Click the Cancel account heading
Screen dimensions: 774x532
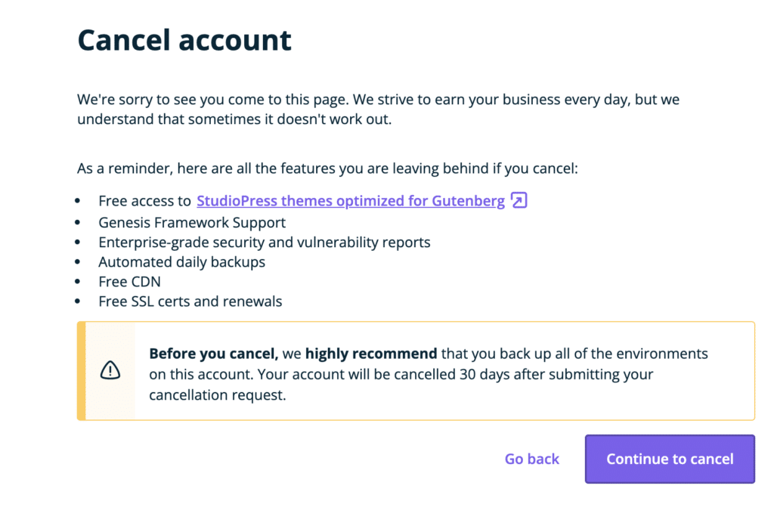pyautogui.click(x=184, y=40)
